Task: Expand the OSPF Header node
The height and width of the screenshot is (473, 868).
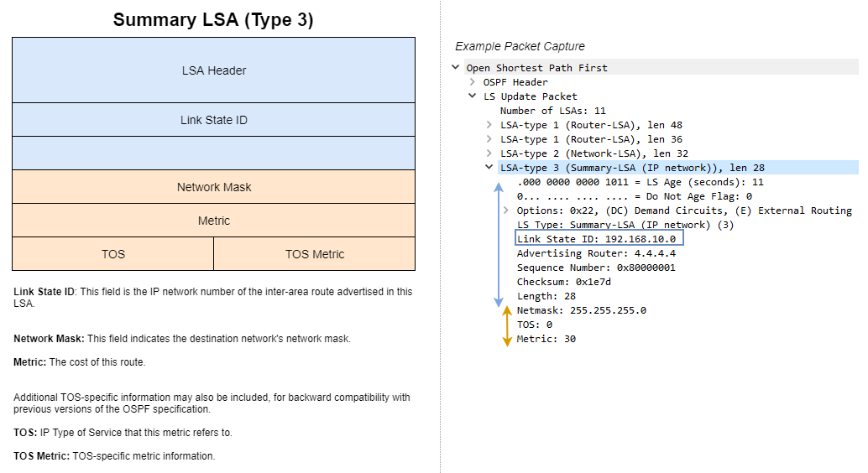Action: 473,82
